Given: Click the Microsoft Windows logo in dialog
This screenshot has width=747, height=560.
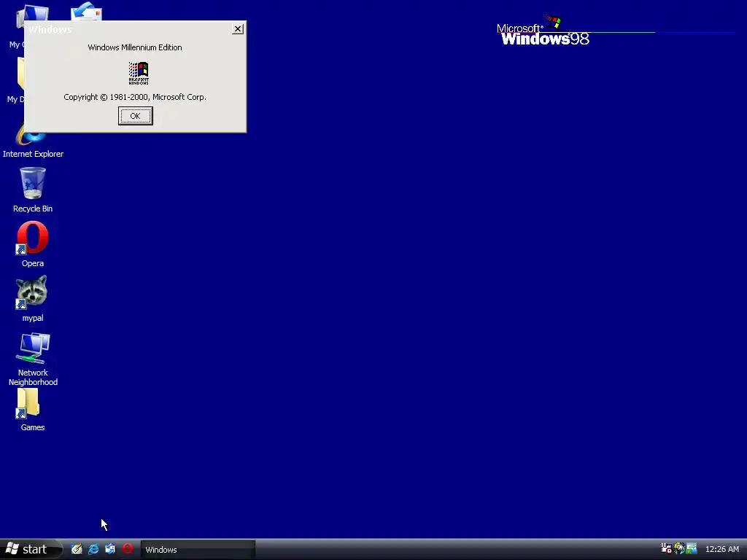Looking at the screenshot, I should (x=139, y=74).
